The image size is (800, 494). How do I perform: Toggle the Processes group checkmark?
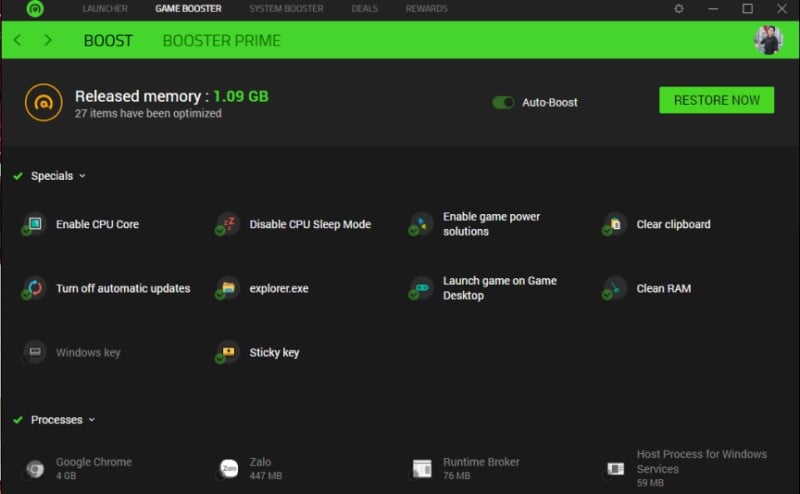coord(18,420)
